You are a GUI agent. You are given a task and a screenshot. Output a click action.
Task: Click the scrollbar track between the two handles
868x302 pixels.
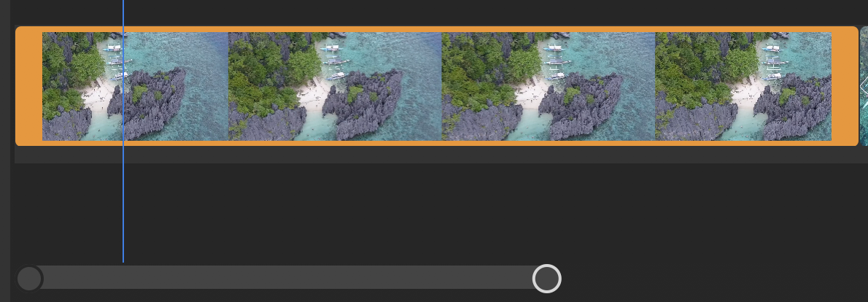point(288,277)
